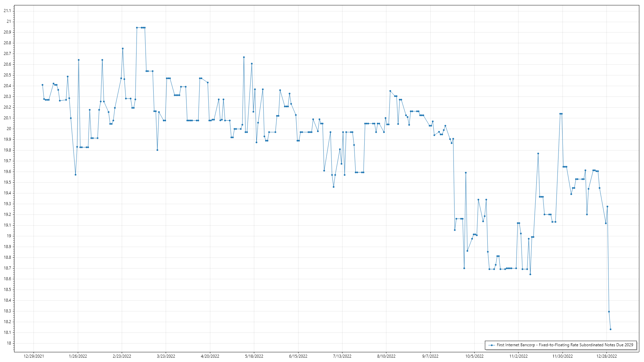
Task: Select the 19 value on the y-axis
Action: 9,236
